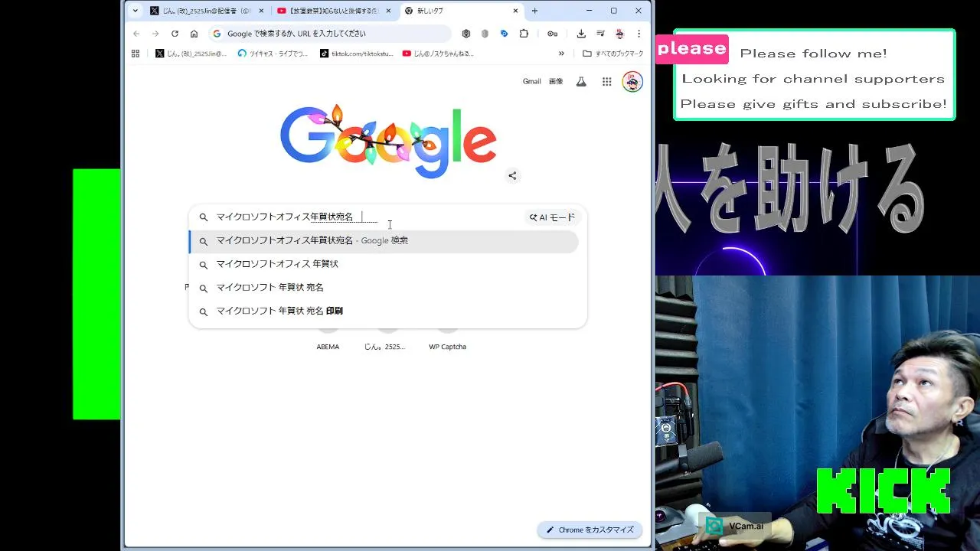Click the Google holiday lights doodle

388,142
